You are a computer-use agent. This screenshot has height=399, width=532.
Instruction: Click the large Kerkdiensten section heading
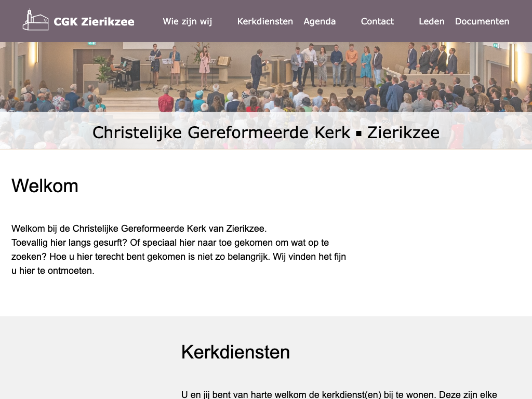(x=235, y=352)
